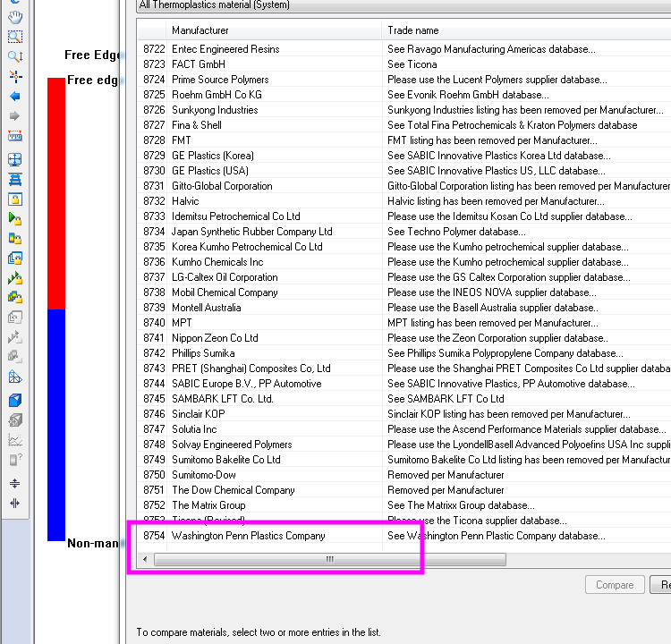This screenshot has width=671, height=644.
Task: Click the grayed query result icon
Action: pos(15,460)
